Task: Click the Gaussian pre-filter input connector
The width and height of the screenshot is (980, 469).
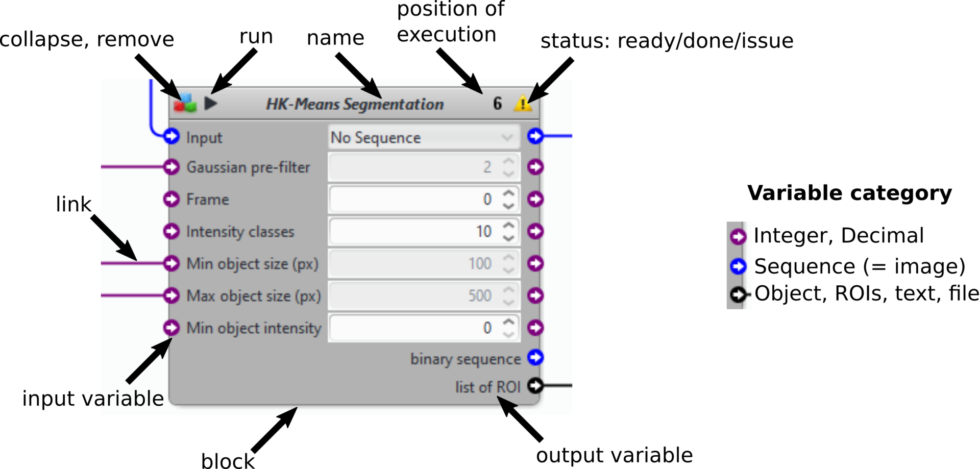Action: 171,167
